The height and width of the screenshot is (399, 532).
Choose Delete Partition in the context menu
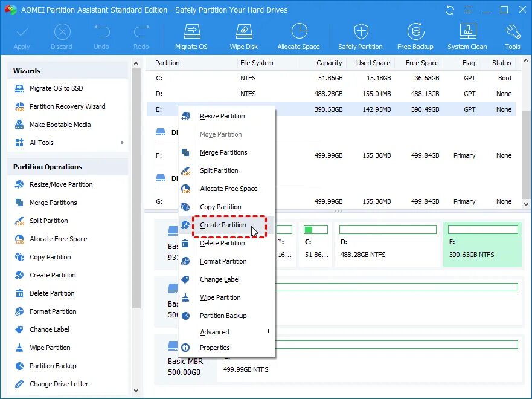[x=226, y=243]
